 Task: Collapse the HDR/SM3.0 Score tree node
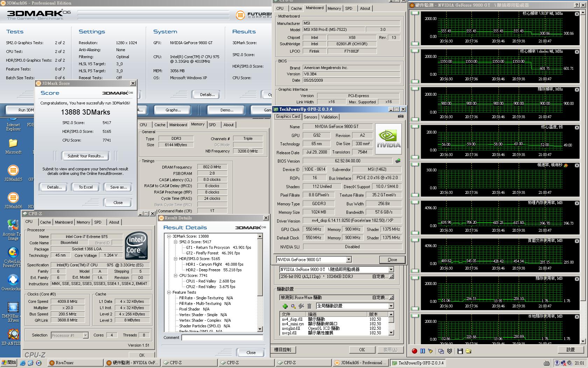(x=175, y=259)
